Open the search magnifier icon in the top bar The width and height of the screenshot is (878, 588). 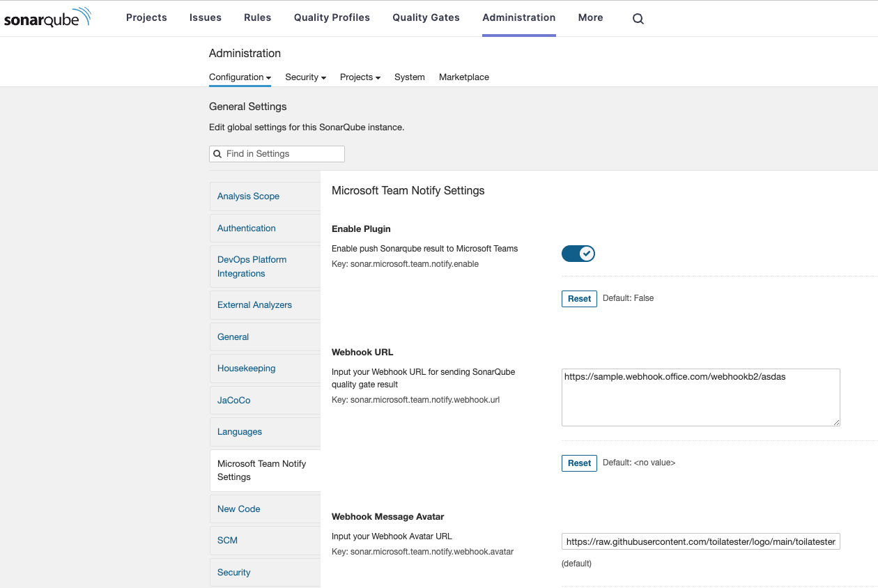[x=638, y=19]
